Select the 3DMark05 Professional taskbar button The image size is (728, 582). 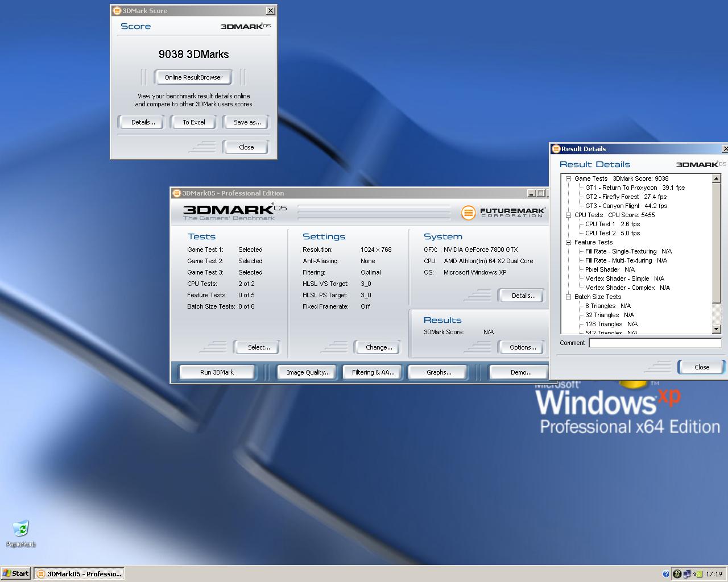[79, 573]
